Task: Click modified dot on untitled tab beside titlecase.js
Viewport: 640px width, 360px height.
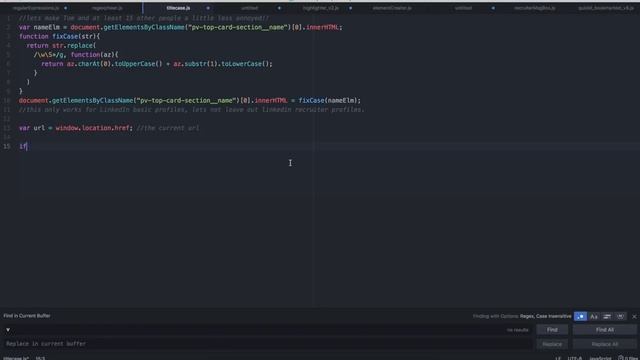Action: click(x=279, y=8)
